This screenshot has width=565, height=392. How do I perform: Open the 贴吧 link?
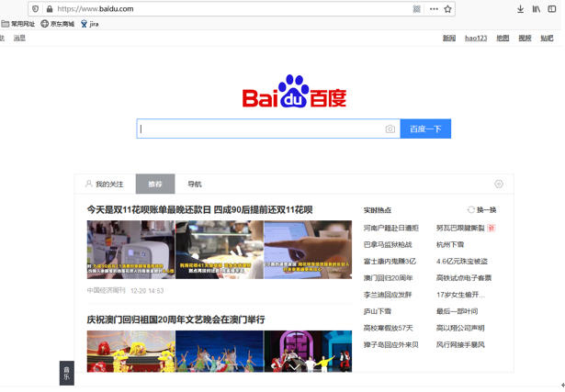click(547, 38)
